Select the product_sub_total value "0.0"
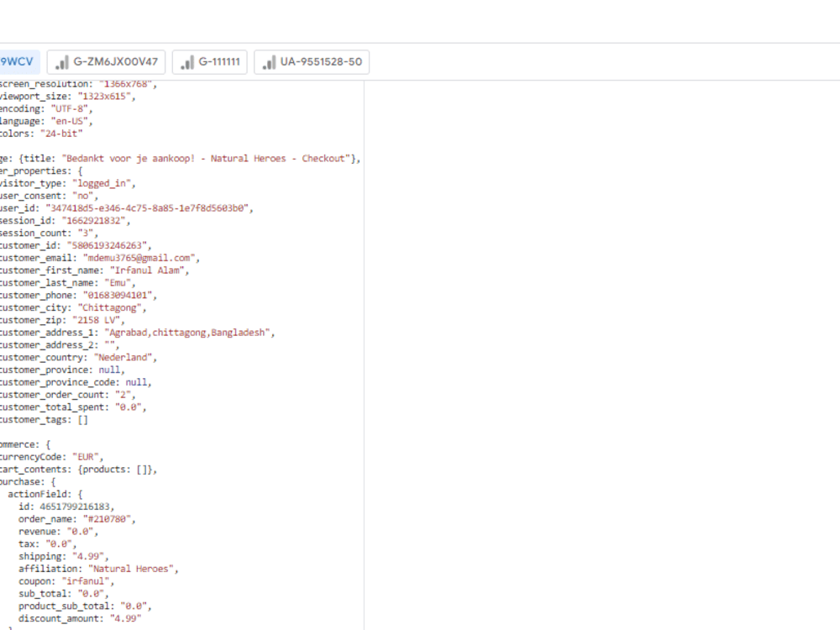 point(134,606)
